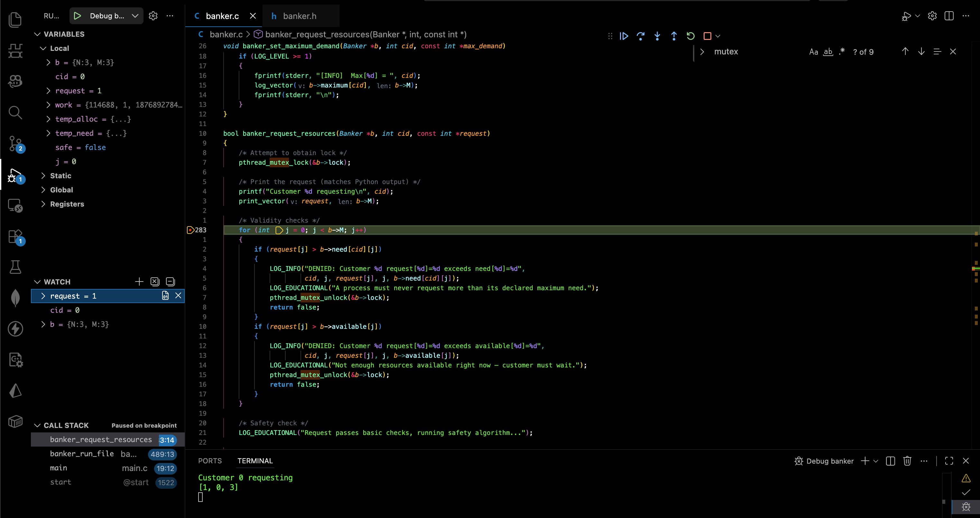Expand the work variable in Local
The image size is (980, 518).
pyautogui.click(x=48, y=105)
